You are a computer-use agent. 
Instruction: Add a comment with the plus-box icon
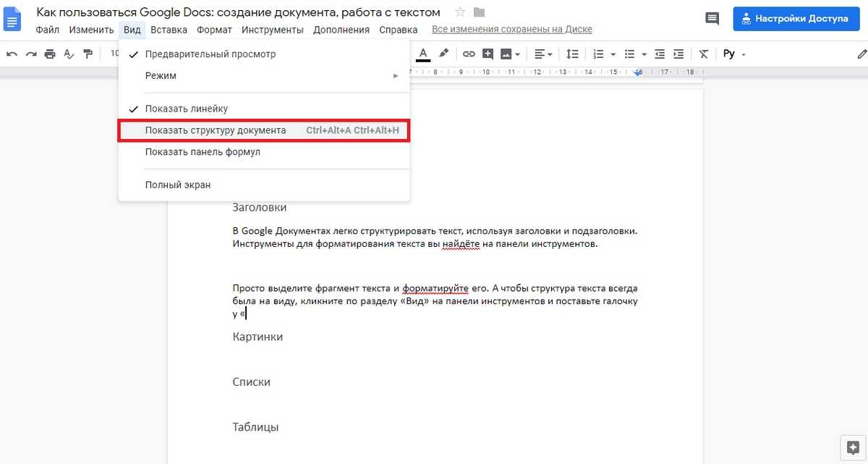488,54
